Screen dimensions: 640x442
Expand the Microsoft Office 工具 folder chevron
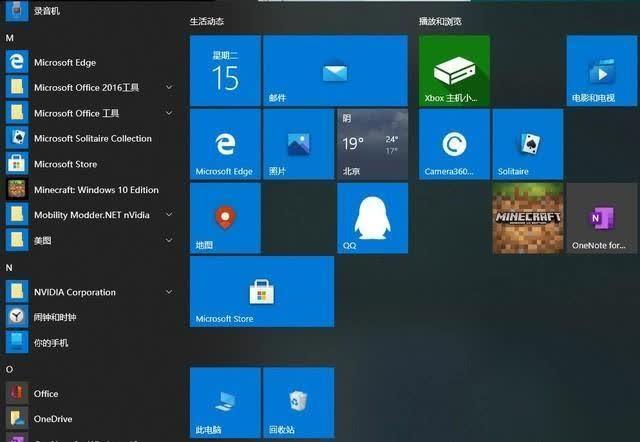tap(169, 113)
